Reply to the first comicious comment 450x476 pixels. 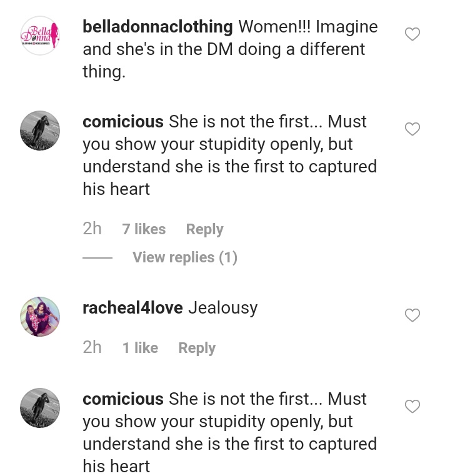pos(204,229)
